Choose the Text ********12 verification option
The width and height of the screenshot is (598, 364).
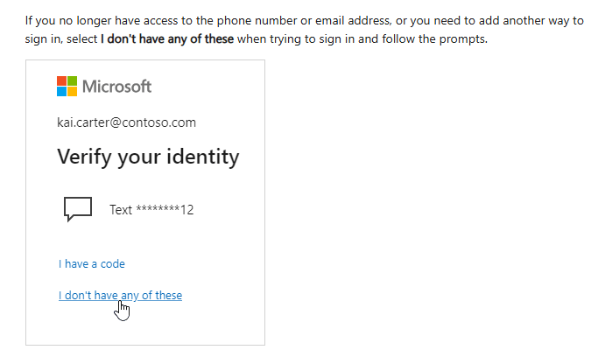pyautogui.click(x=151, y=210)
